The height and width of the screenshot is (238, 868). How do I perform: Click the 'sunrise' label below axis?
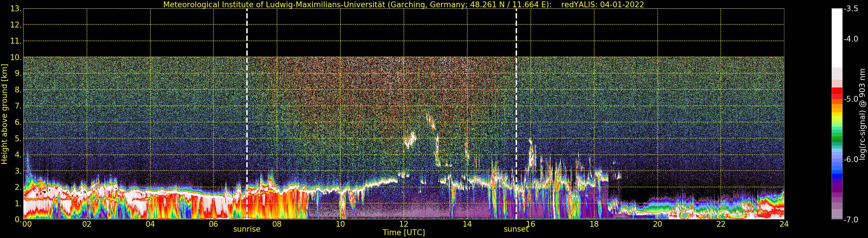(x=247, y=229)
